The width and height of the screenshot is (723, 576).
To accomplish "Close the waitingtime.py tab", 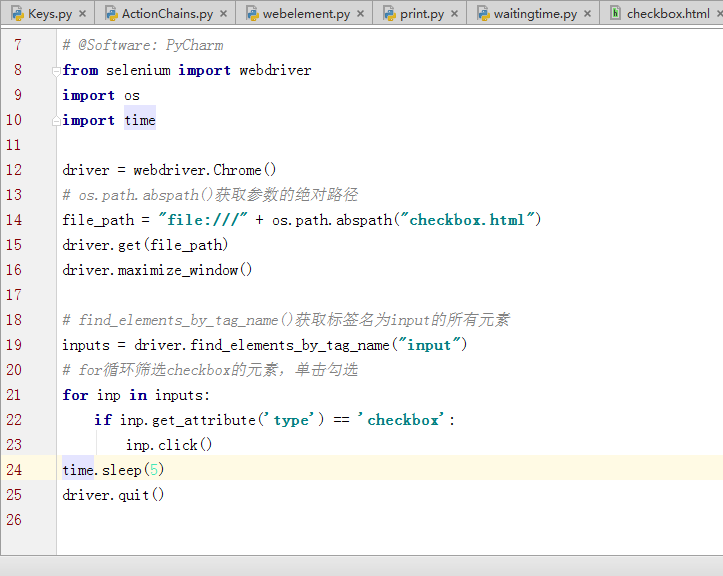I will tap(587, 14).
